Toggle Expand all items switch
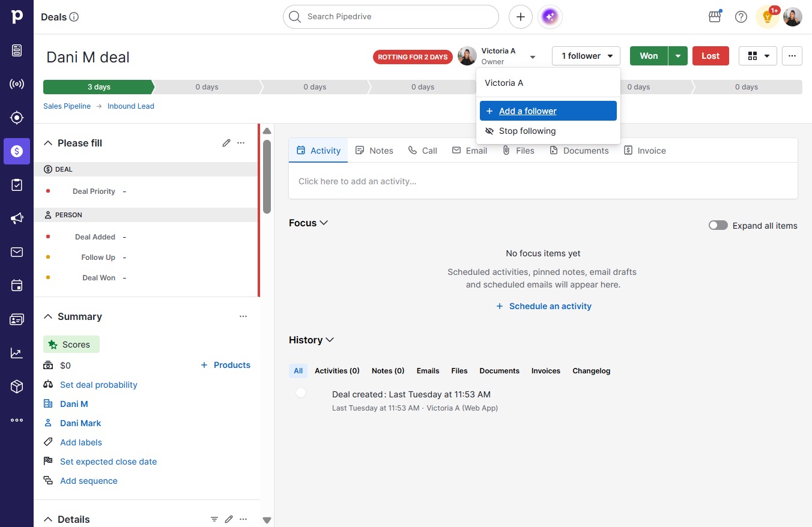This screenshot has height=527, width=812. (x=718, y=226)
